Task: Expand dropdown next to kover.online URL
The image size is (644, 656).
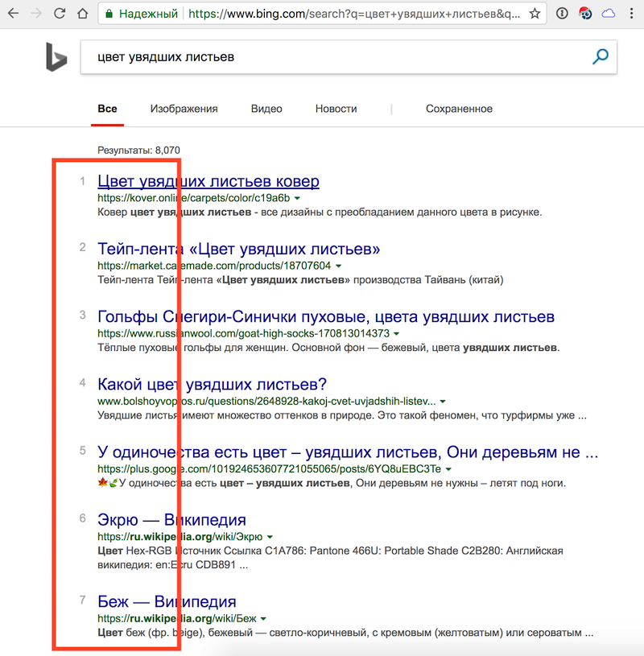Action: 297,198
